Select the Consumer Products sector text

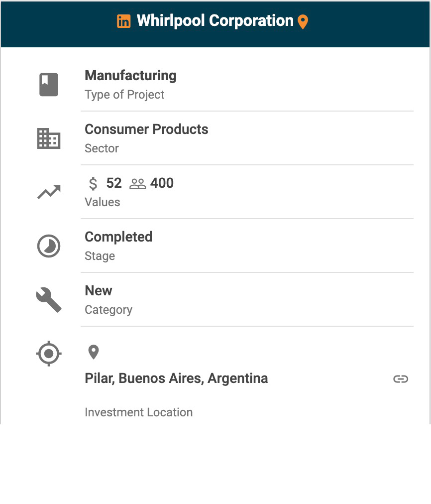coord(146,129)
